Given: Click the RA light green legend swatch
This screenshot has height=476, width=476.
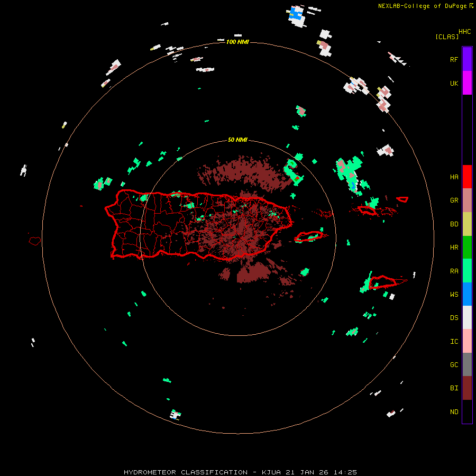Looking at the screenshot, I should click(467, 271).
